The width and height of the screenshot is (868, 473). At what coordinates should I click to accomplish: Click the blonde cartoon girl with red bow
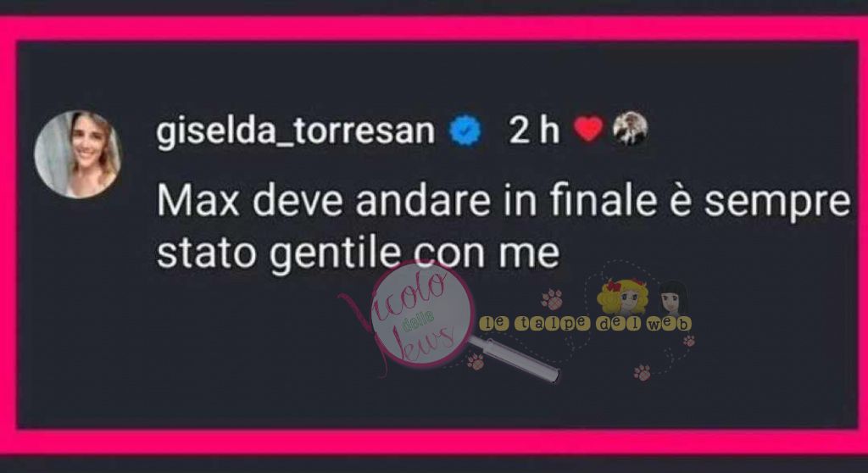click(x=623, y=298)
